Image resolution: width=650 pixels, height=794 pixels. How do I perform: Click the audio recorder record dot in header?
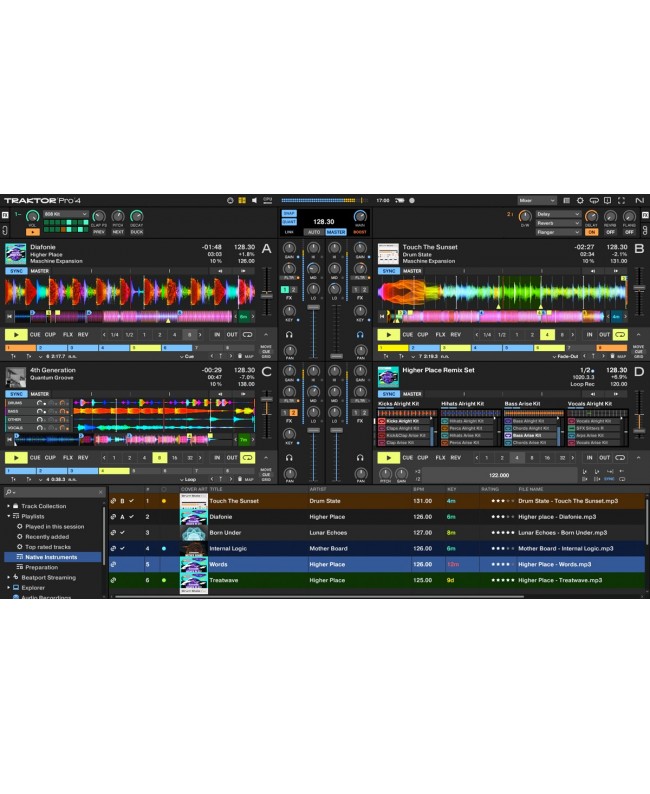[x=412, y=201]
